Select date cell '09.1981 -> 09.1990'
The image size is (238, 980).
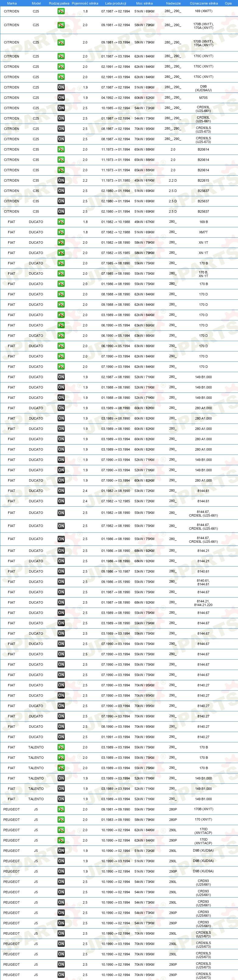pyautogui.click(x=116, y=810)
